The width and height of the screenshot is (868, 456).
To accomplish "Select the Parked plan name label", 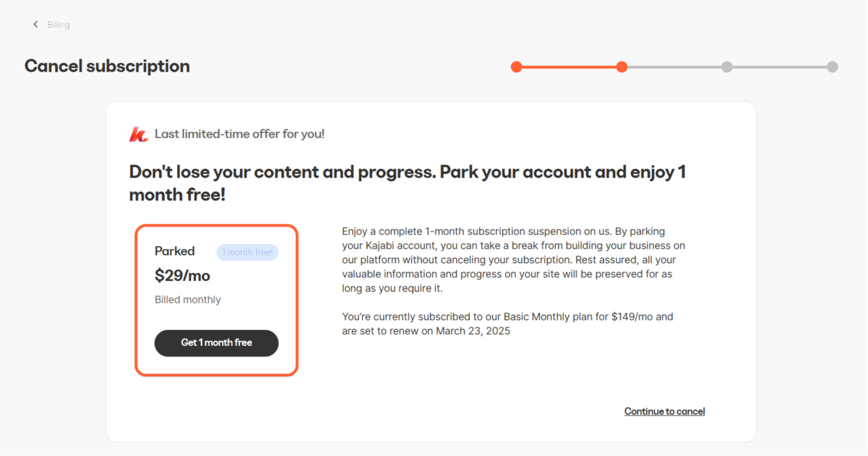I will click(175, 251).
